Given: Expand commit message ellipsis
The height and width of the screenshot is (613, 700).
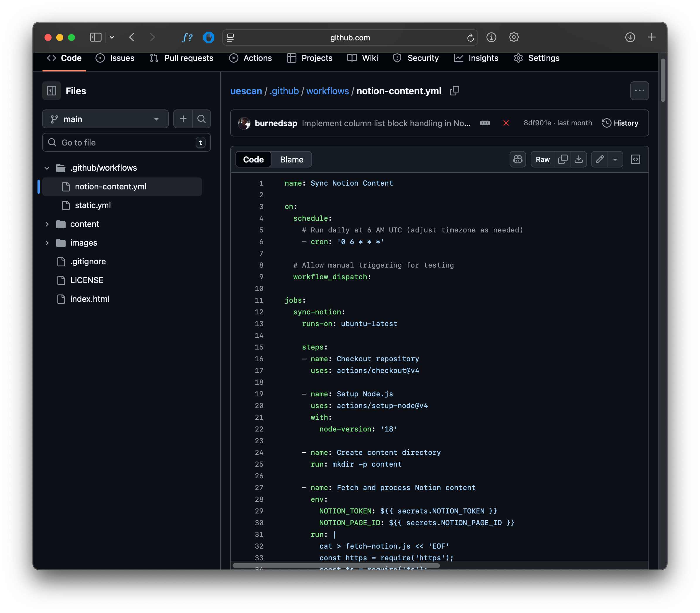Looking at the screenshot, I should coord(485,123).
